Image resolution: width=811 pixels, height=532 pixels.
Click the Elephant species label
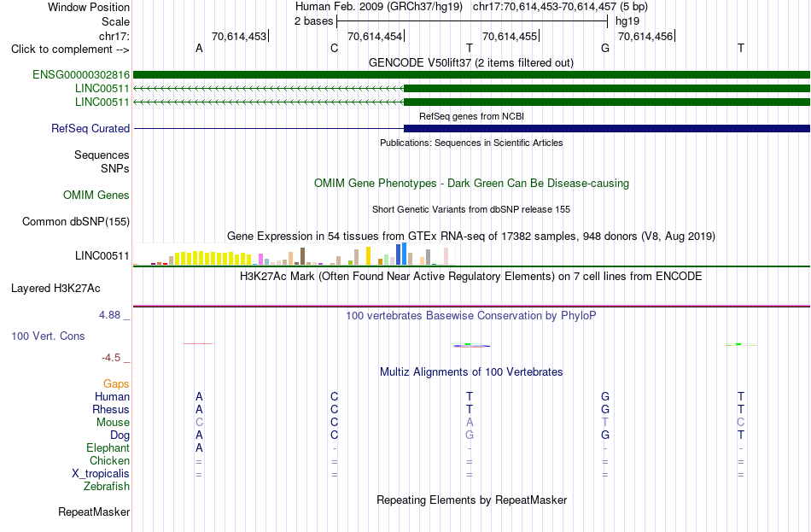(x=108, y=447)
